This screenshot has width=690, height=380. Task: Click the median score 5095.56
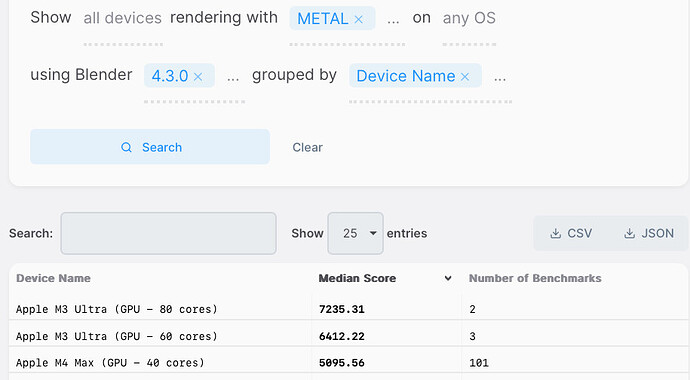click(341, 363)
